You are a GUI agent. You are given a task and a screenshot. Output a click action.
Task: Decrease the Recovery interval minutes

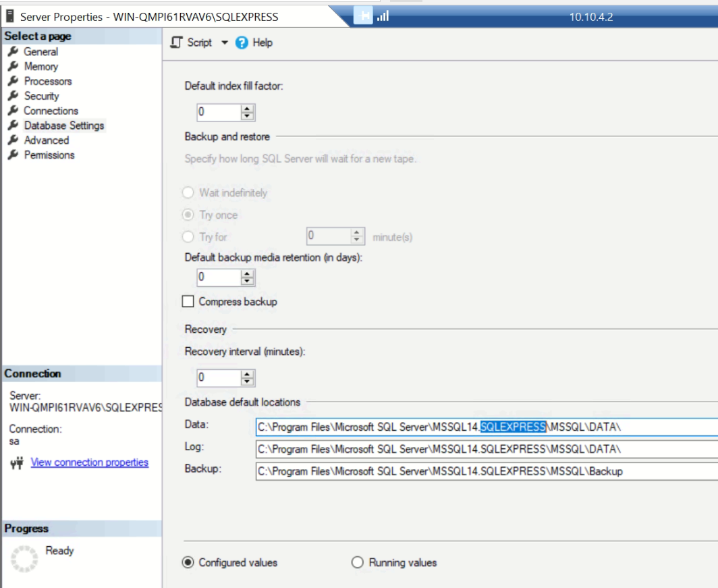pos(247,382)
